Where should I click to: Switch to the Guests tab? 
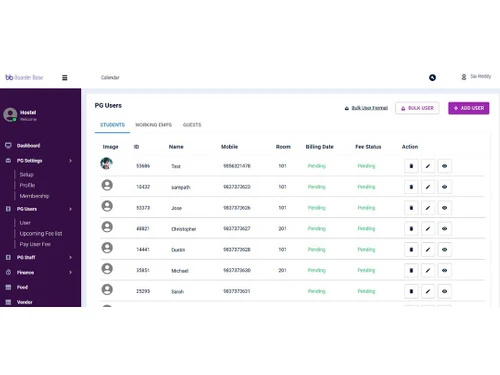tap(192, 125)
